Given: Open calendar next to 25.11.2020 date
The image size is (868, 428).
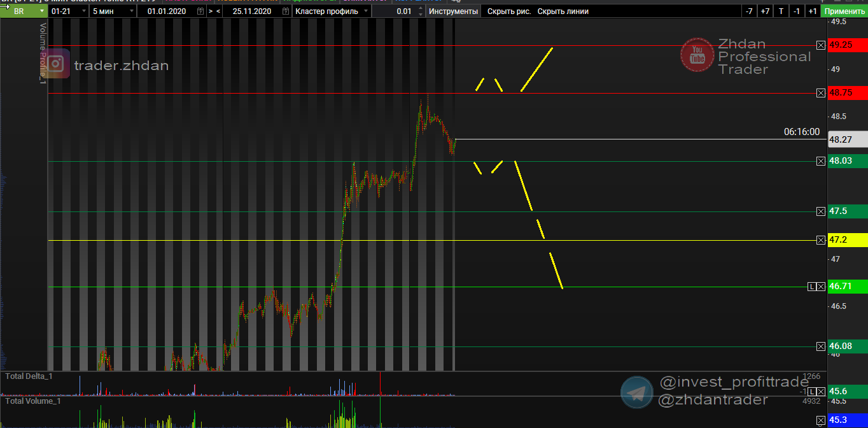Looking at the screenshot, I should click(x=285, y=11).
